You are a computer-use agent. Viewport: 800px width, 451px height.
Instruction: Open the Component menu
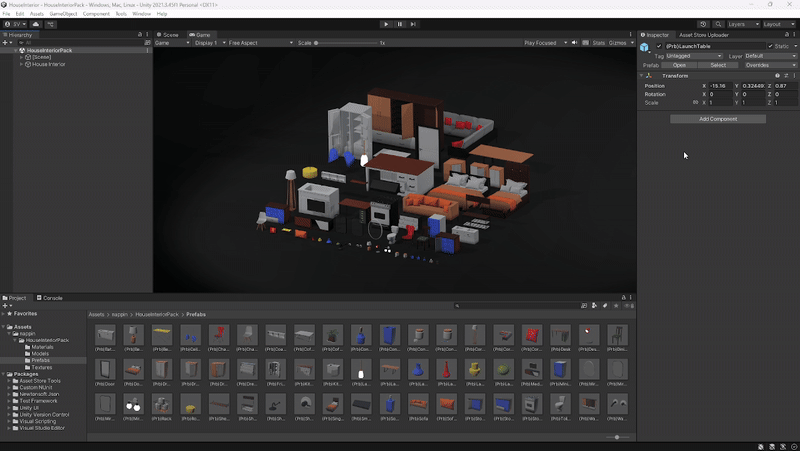click(x=96, y=14)
